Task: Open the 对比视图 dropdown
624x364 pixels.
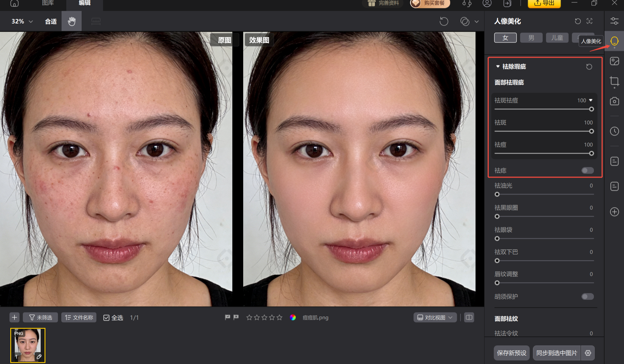Action: pyautogui.click(x=435, y=318)
